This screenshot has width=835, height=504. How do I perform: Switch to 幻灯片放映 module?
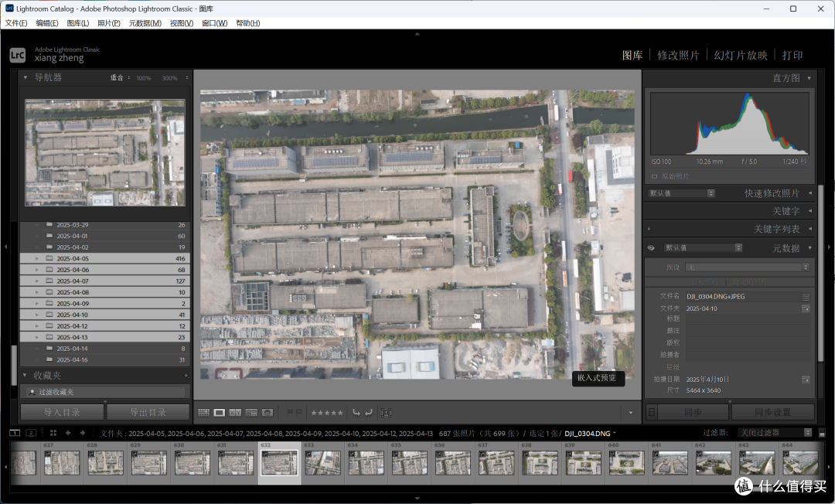740,56
